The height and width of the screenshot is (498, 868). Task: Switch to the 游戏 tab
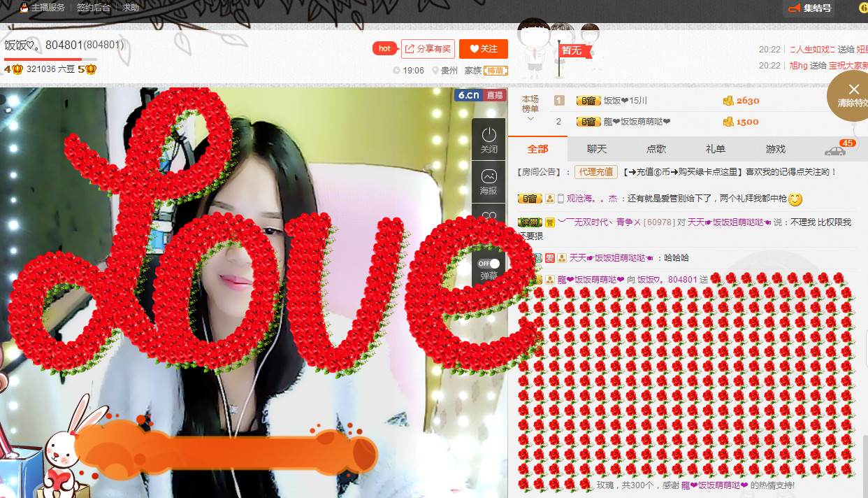pos(776,149)
